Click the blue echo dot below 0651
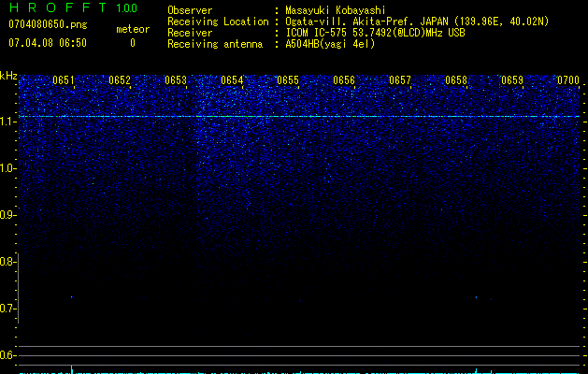This screenshot has width=588, height=374. (x=71, y=297)
